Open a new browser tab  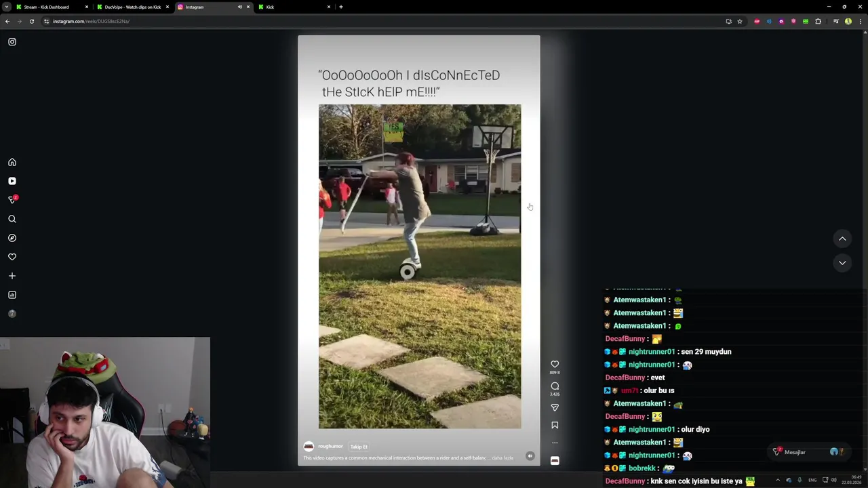point(341,7)
